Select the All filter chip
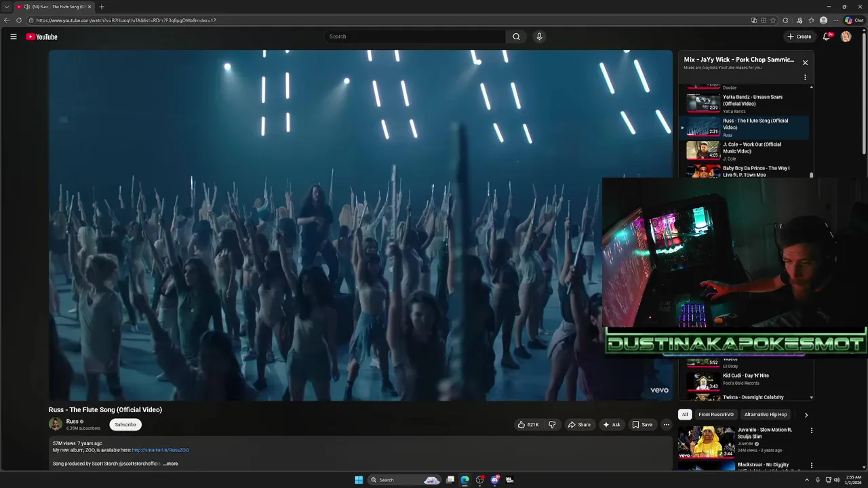The height and width of the screenshot is (488, 868). click(685, 414)
